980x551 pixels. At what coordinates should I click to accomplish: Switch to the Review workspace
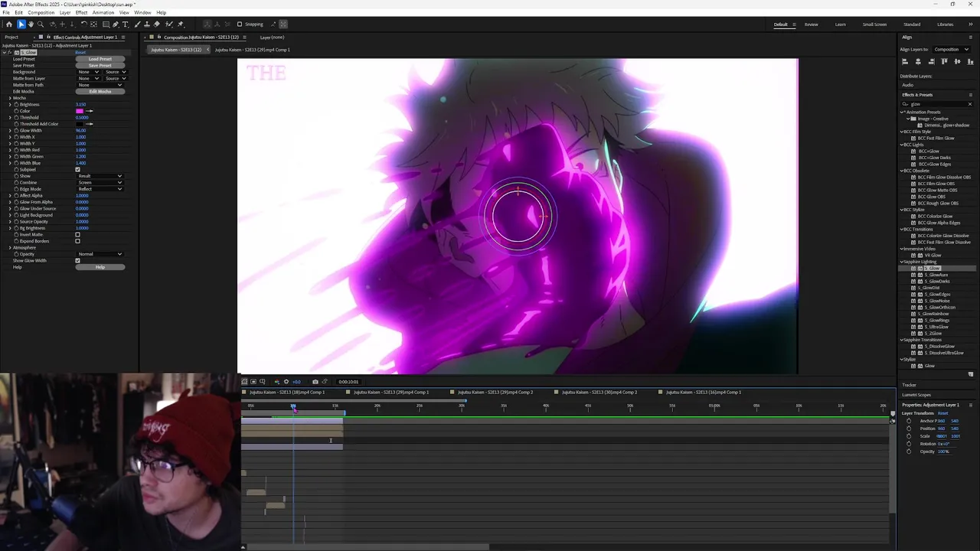(x=811, y=24)
